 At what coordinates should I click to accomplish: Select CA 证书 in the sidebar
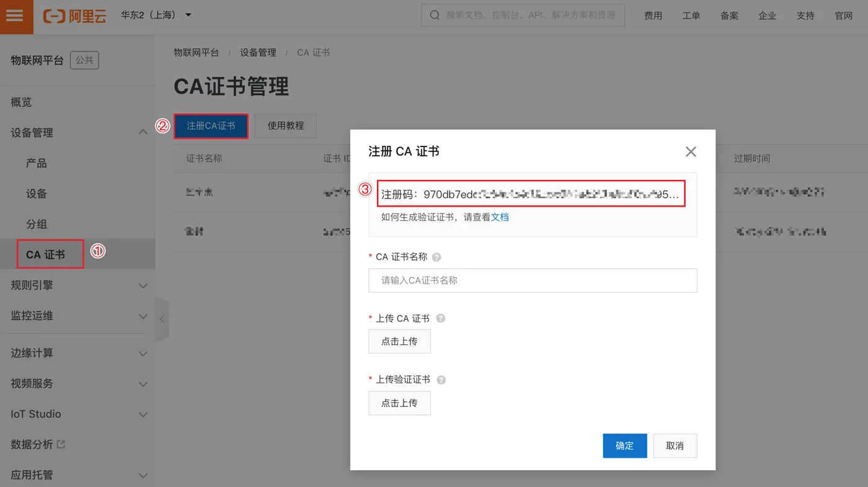[77, 254]
